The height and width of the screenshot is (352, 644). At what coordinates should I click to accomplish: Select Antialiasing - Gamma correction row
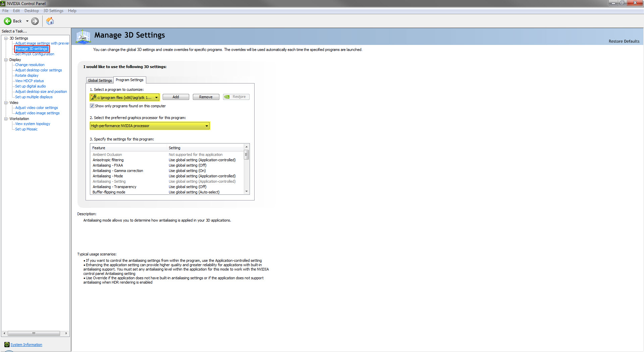click(x=167, y=171)
